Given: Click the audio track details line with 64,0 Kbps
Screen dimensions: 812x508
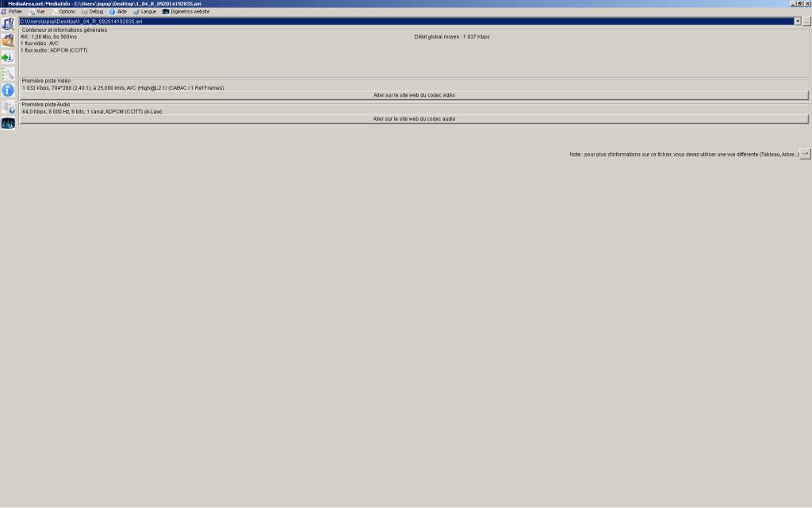Looking at the screenshot, I should [x=92, y=111].
